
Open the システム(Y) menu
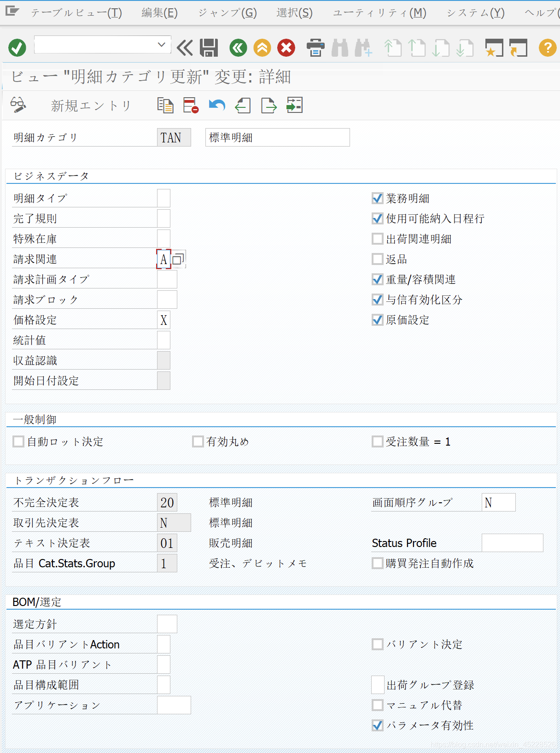point(476,12)
